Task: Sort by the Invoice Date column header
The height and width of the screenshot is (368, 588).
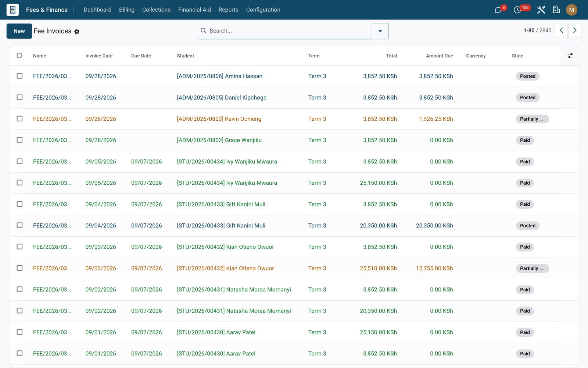Action: 99,56
